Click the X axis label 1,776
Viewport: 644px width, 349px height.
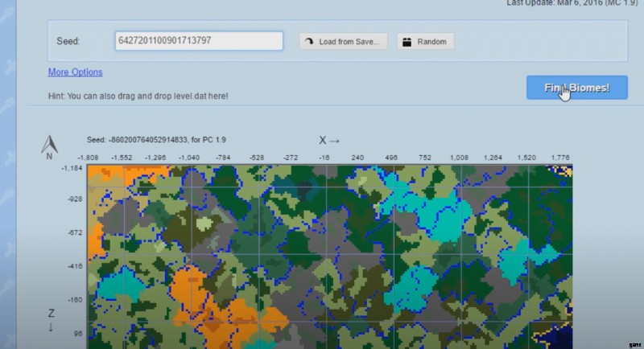(x=560, y=158)
